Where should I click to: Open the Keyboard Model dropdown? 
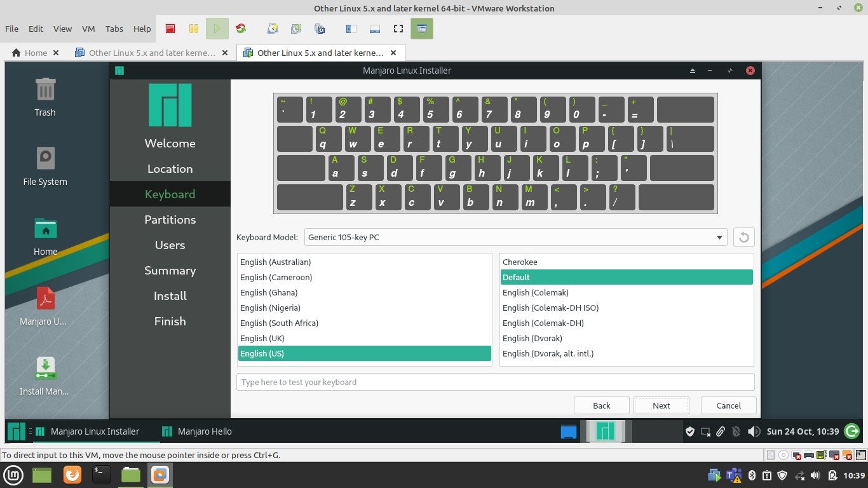click(516, 237)
